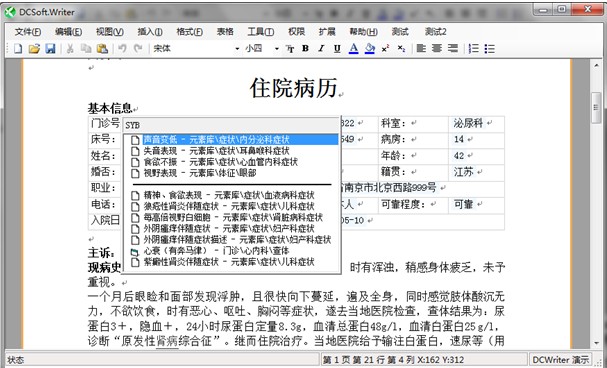Apply superscript formatting

385,49
